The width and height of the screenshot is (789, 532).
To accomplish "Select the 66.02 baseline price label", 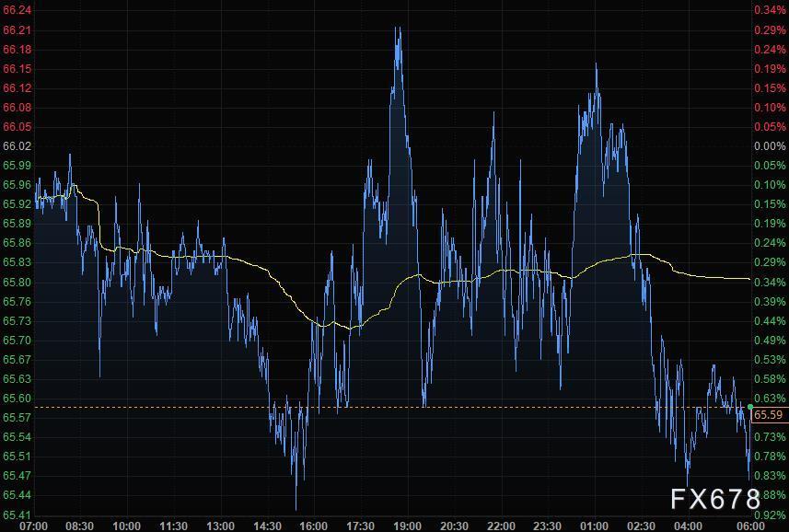I will 17,146.
